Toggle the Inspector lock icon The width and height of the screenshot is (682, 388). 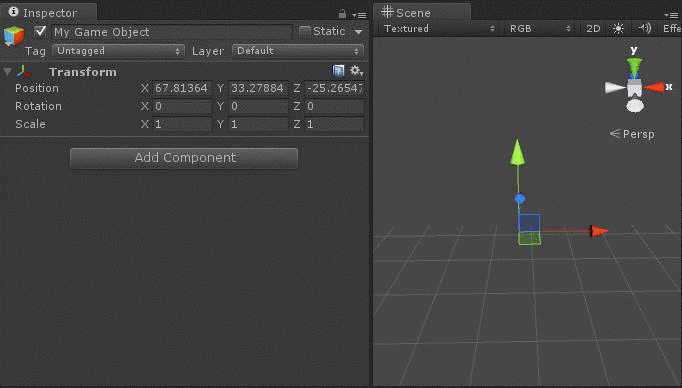pos(342,14)
